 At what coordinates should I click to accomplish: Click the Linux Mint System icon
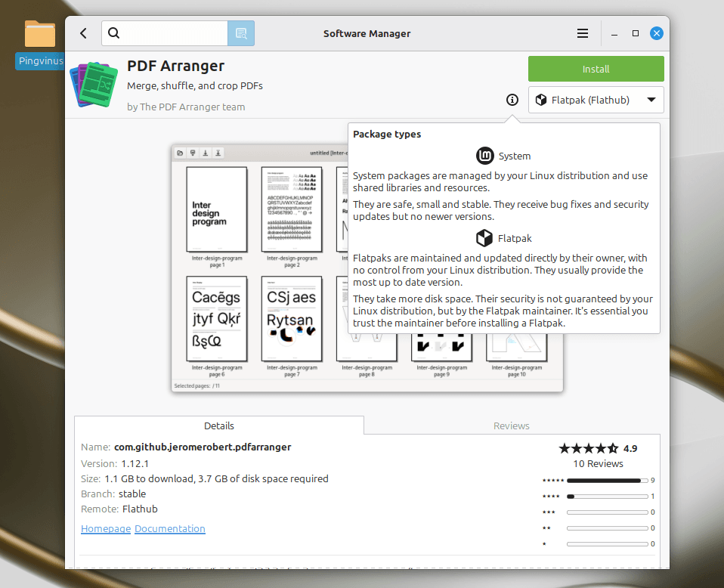[x=484, y=156]
